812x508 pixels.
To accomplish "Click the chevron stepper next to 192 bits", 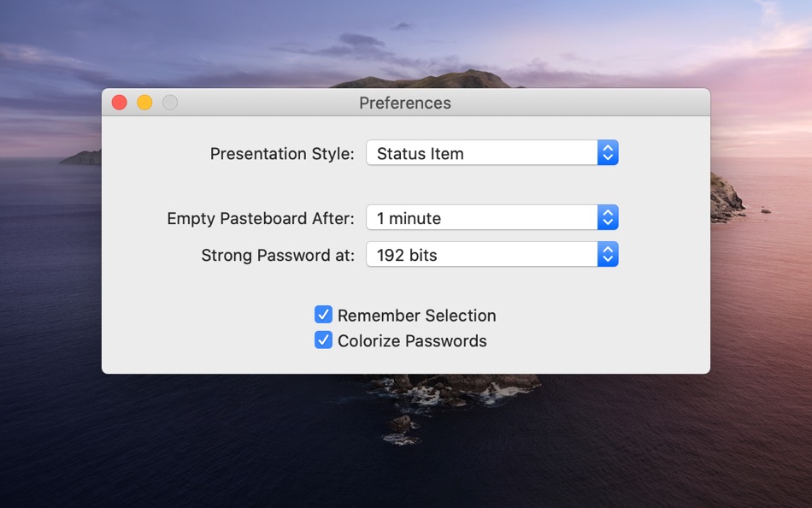I will 608,254.
